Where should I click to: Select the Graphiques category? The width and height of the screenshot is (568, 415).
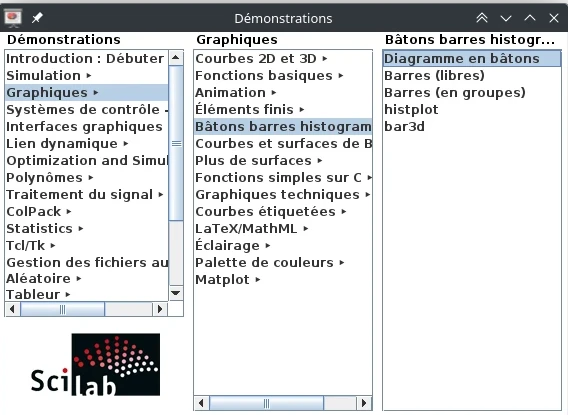(87, 92)
